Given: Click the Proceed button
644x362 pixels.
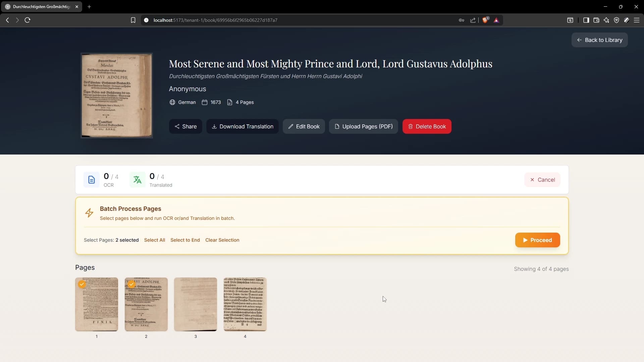Looking at the screenshot, I should tap(537, 240).
